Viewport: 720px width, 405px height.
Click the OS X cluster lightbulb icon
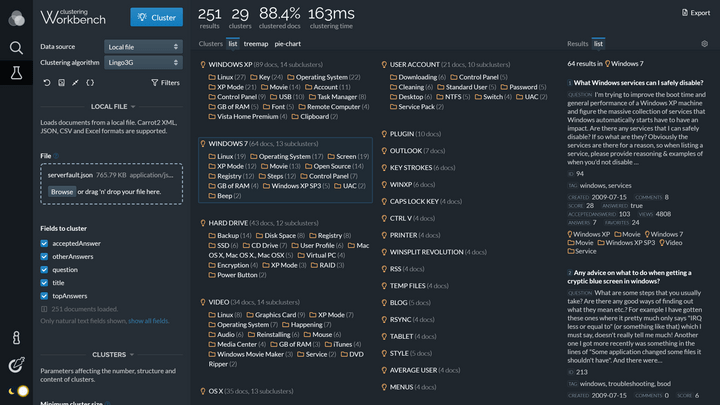pos(202,391)
